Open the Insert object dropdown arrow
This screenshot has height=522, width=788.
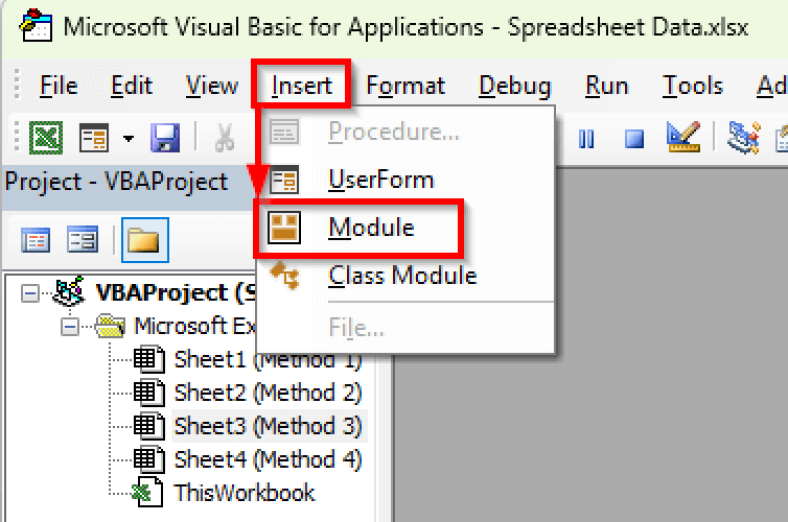pyautogui.click(x=129, y=138)
